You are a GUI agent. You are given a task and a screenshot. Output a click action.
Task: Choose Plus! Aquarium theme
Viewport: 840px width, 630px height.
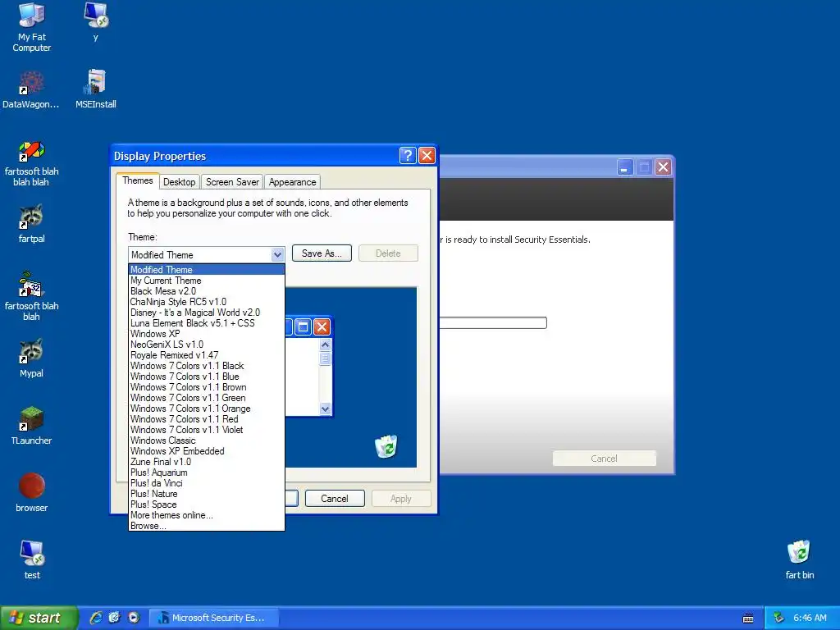[x=207, y=472]
